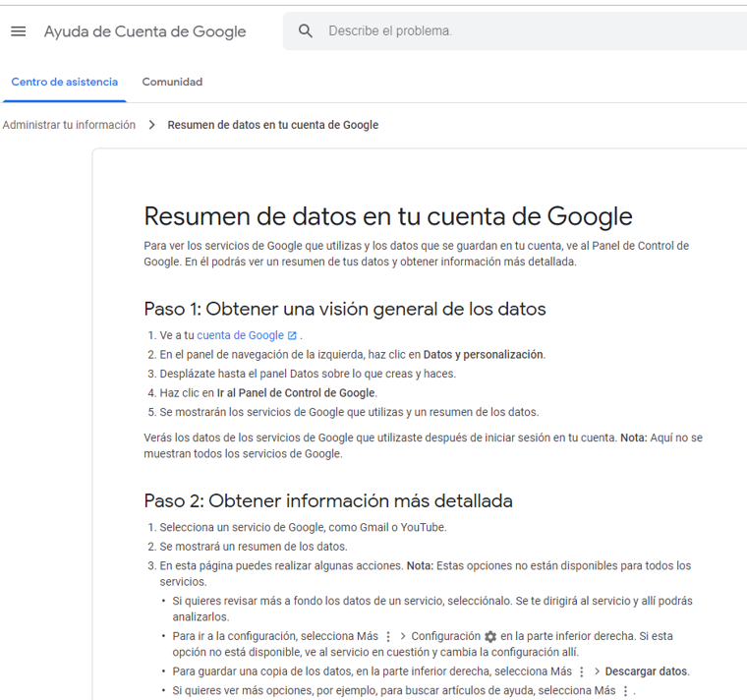Open 'Administrar tu información' breadcrumb link
Screen dimensions: 747x700
coord(69,125)
